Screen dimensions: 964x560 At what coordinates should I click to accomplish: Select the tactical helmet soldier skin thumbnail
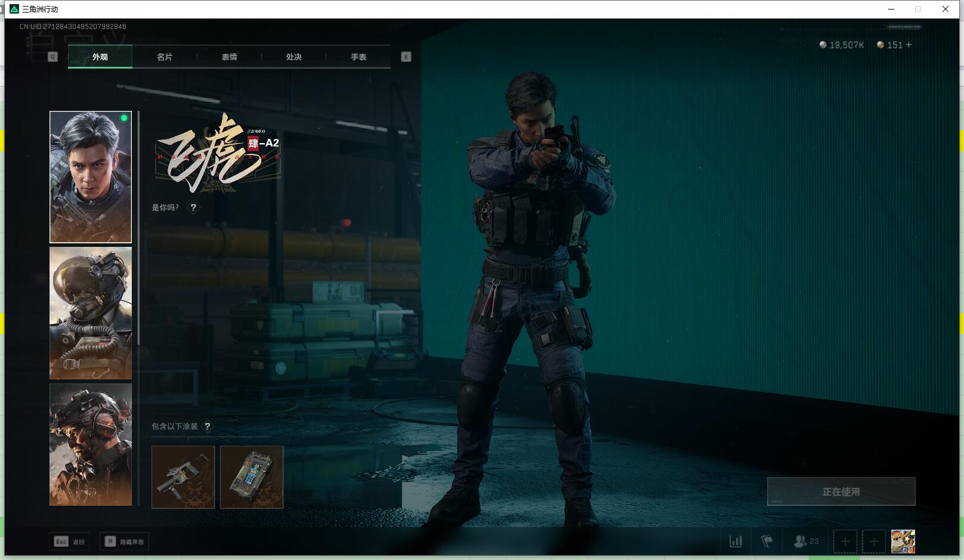91,444
